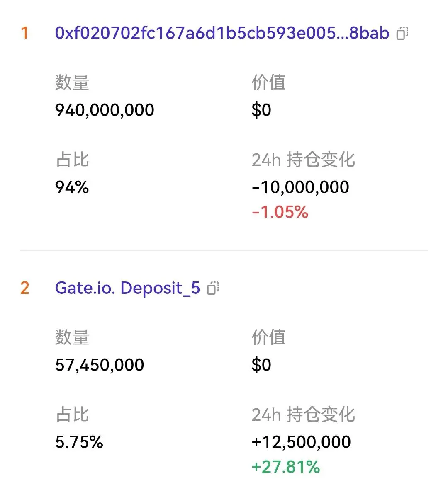Click the 占比 label above 94%

(x=72, y=160)
